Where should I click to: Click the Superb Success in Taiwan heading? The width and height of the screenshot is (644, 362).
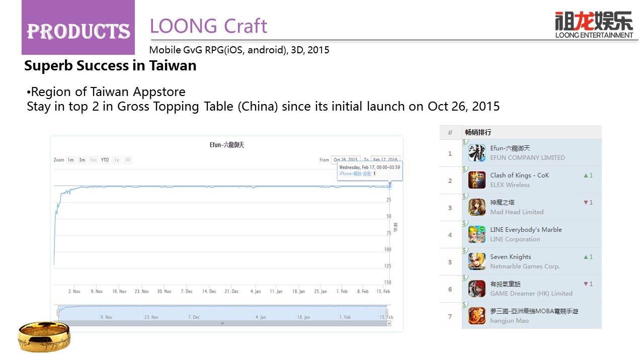(110, 66)
